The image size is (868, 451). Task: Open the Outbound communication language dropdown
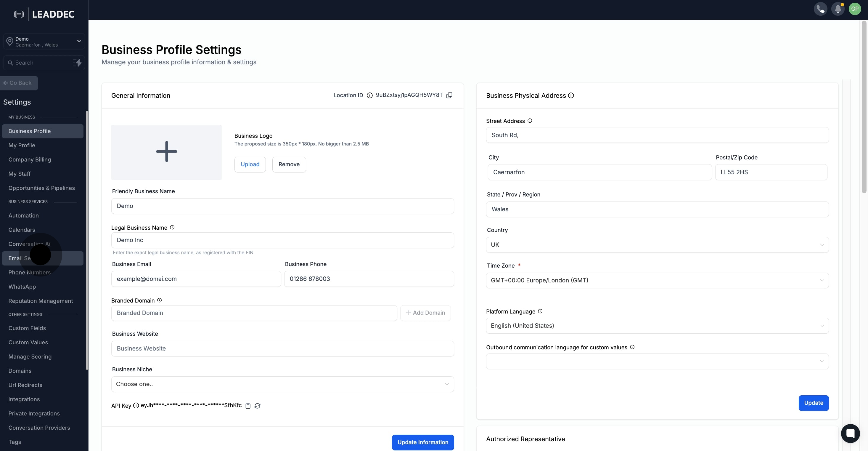pos(657,362)
